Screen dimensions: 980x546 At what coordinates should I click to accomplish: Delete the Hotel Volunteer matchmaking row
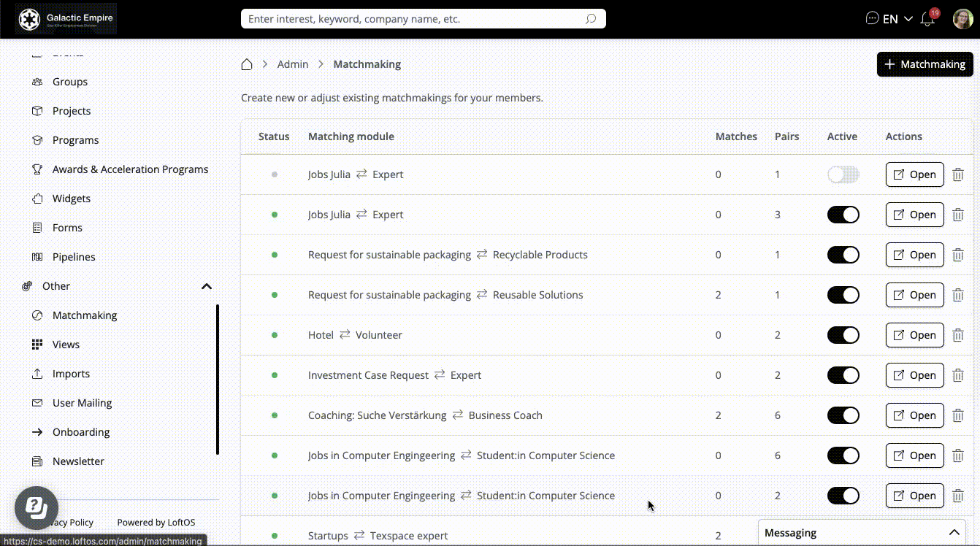958,335
